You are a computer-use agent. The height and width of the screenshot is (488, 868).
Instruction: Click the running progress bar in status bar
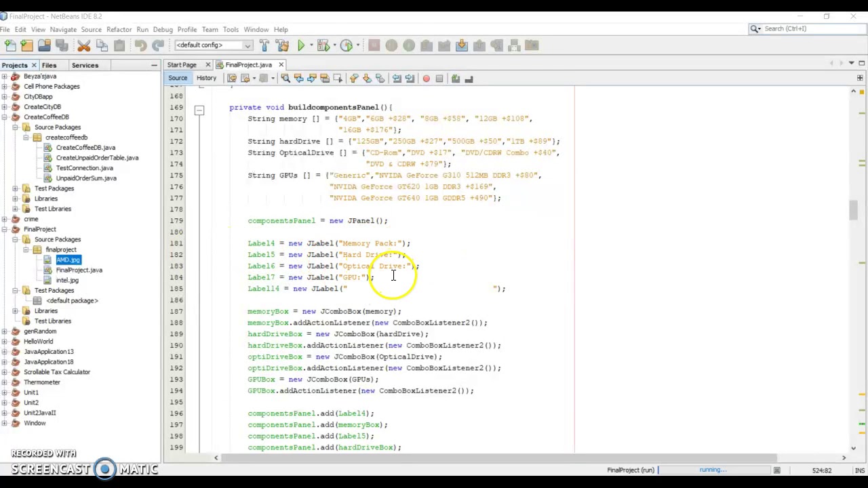713,470
